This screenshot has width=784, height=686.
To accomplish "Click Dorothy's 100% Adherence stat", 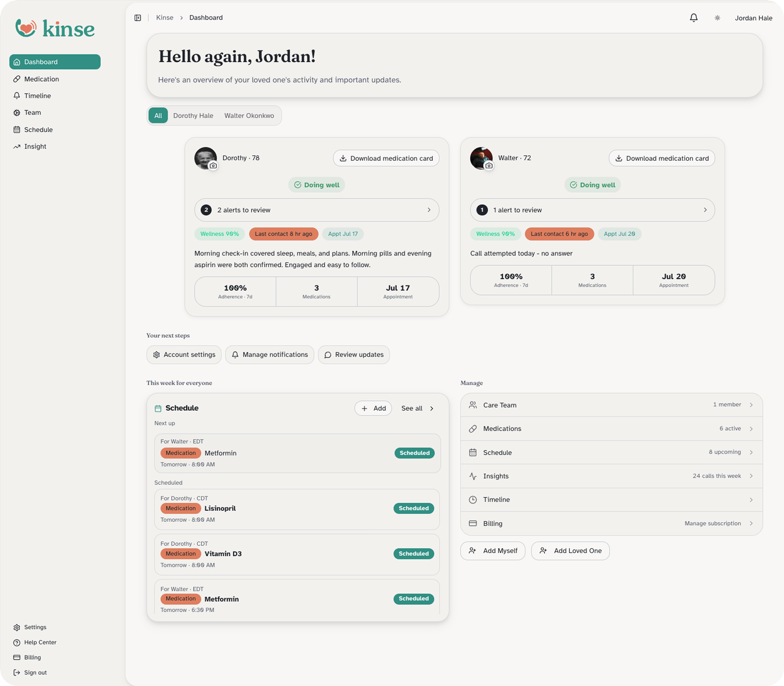I will 235,292.
